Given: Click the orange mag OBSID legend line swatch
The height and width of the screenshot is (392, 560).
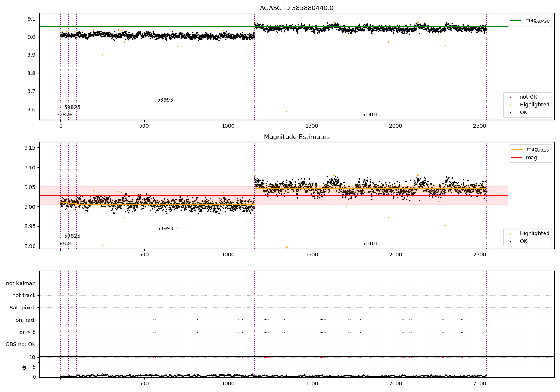Looking at the screenshot, I should (x=517, y=149).
